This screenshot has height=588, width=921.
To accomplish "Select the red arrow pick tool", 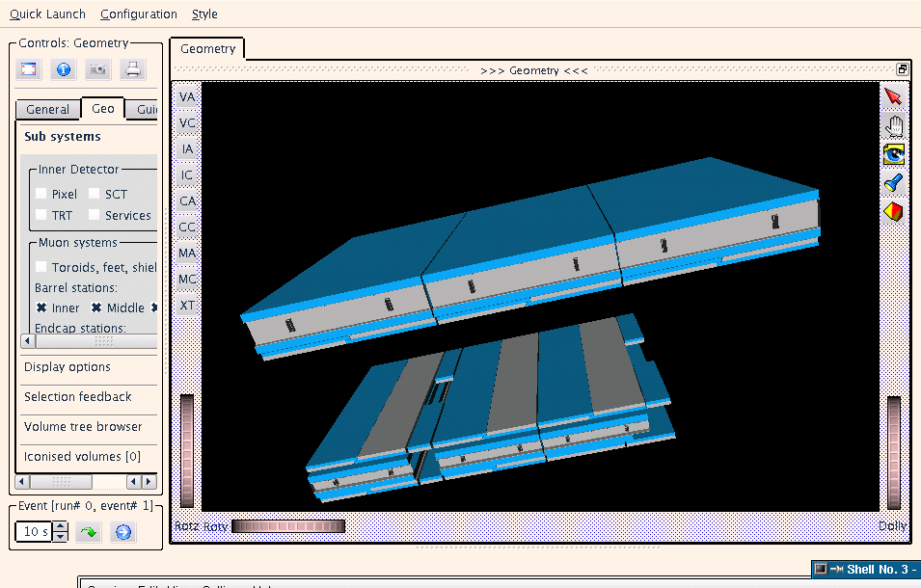I will tap(893, 97).
